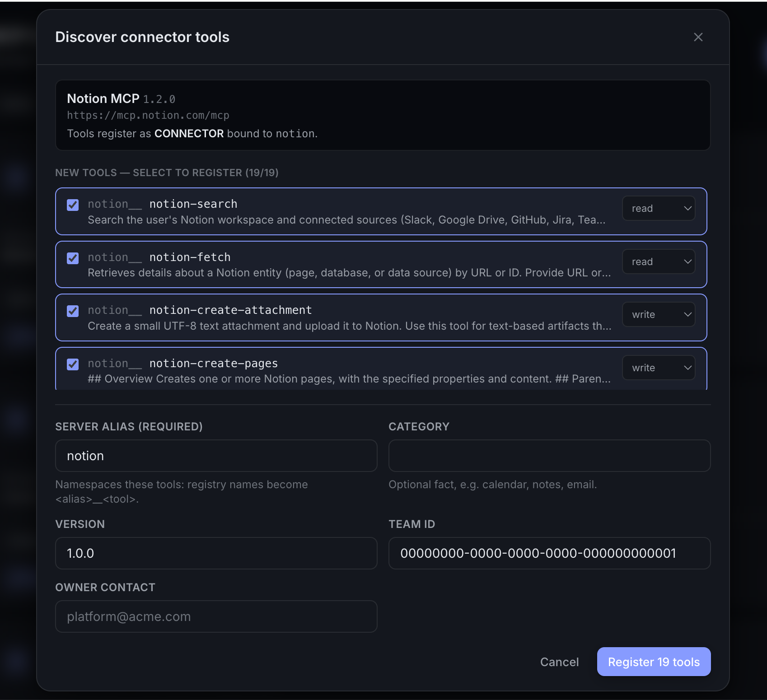Uncheck the notion-search tool checkbox
767x700 pixels.
click(73, 205)
